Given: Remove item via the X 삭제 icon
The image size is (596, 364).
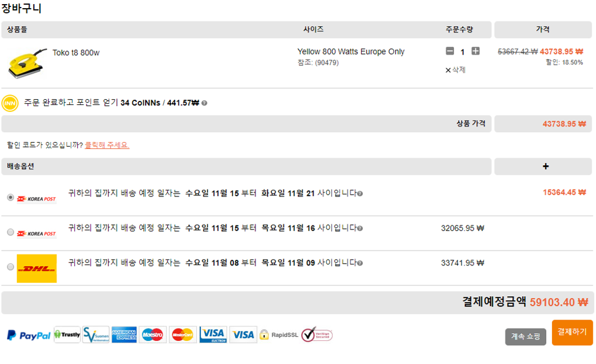Looking at the screenshot, I should pyautogui.click(x=448, y=70).
